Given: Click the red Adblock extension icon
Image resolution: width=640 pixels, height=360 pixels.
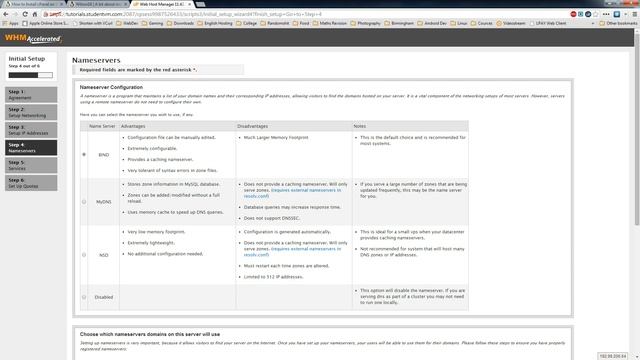Looking at the screenshot, I should point(573,14).
